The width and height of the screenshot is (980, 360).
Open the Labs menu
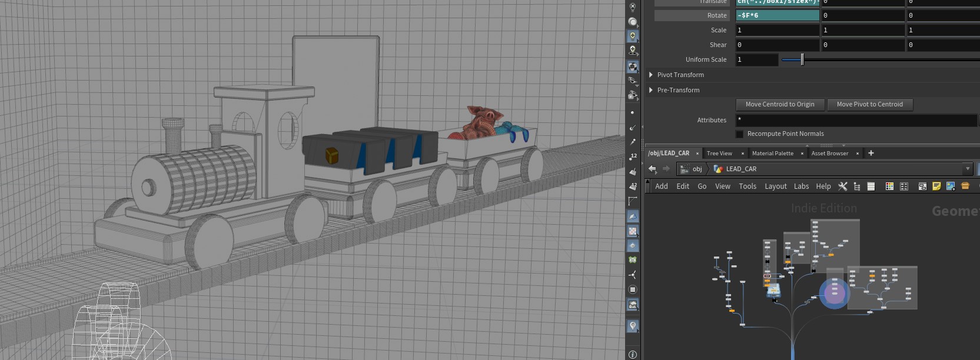point(802,186)
